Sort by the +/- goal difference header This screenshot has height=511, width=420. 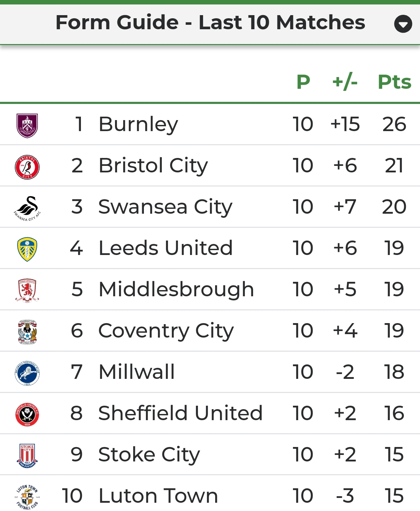point(345,82)
